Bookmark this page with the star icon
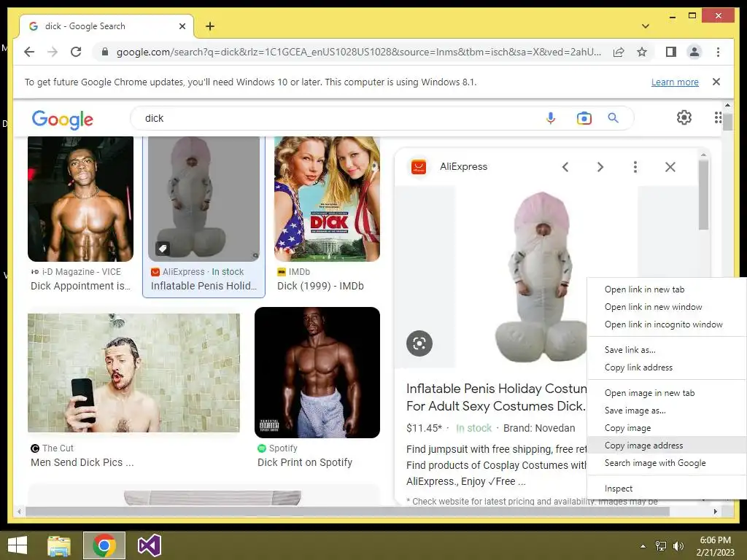Image resolution: width=747 pixels, height=560 pixels. tap(642, 52)
